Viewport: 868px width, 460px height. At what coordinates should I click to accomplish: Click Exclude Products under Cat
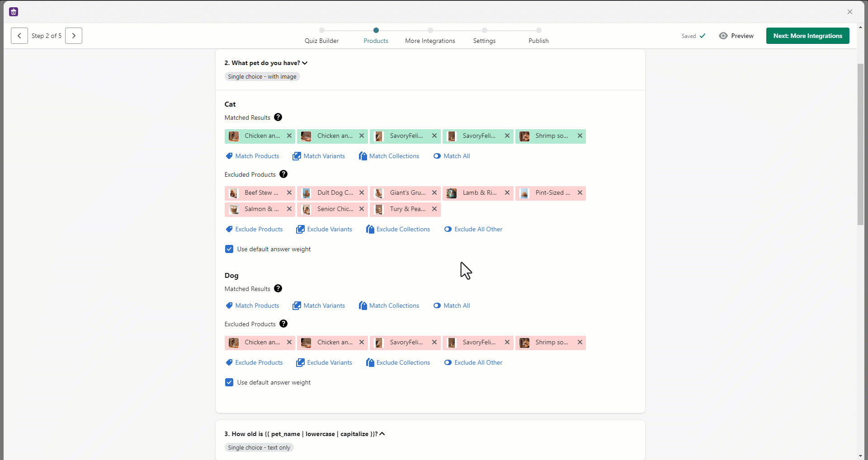pyautogui.click(x=254, y=230)
